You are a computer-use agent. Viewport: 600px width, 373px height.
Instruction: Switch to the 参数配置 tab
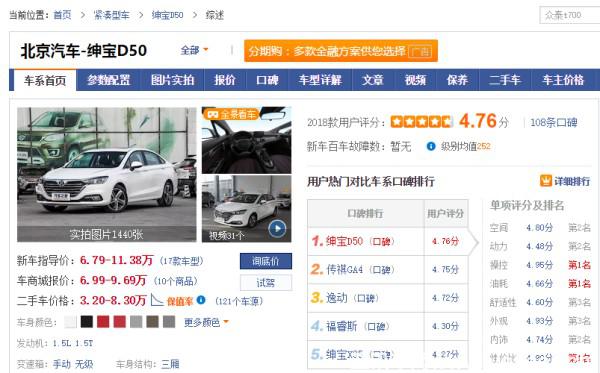coord(109,80)
